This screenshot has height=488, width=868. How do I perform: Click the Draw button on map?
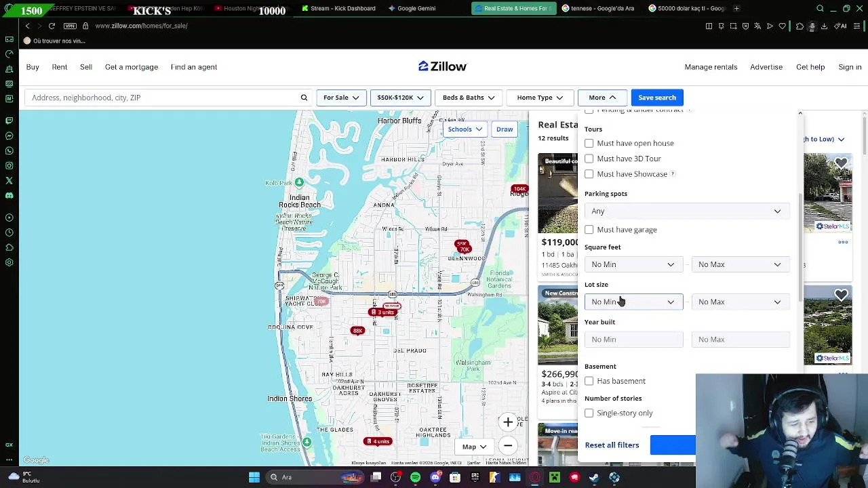[x=505, y=129]
